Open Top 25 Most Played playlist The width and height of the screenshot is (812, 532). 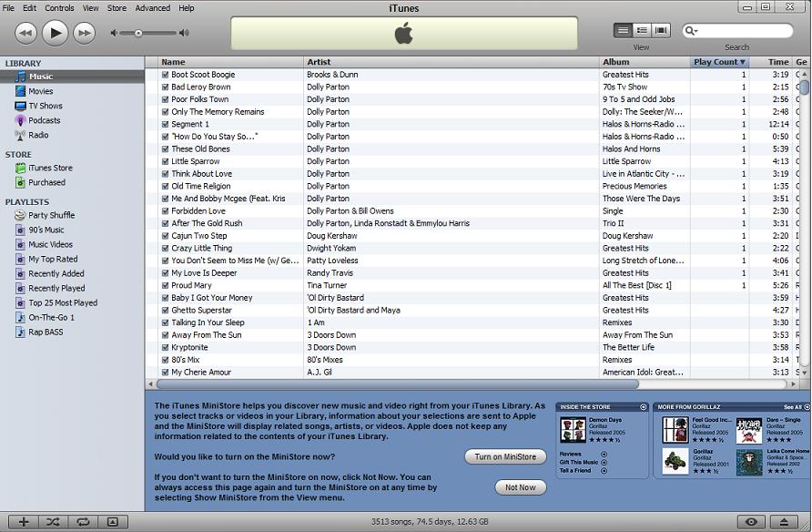point(63,302)
